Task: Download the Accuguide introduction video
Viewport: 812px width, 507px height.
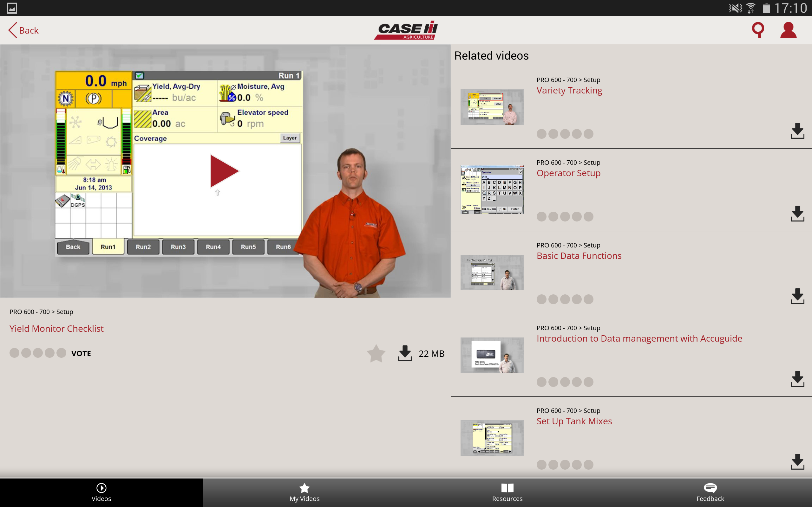Action: 797,379
